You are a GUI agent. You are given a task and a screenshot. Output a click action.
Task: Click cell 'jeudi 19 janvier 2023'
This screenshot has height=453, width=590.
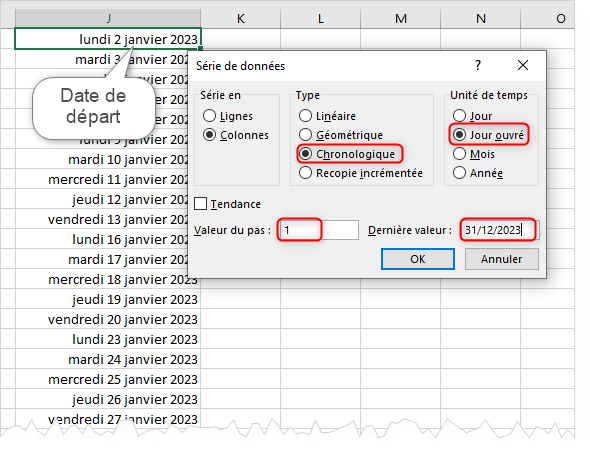click(x=108, y=299)
